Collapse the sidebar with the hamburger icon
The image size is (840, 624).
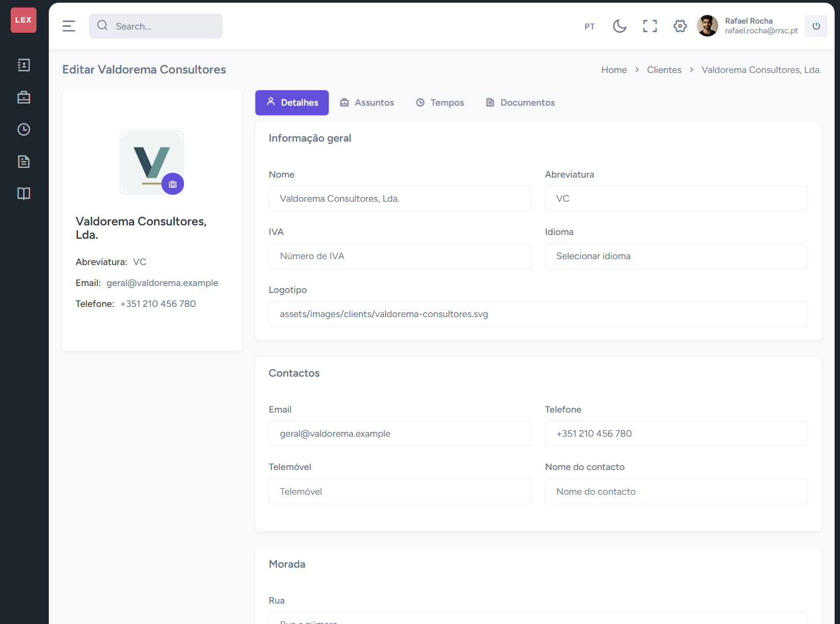click(x=69, y=26)
